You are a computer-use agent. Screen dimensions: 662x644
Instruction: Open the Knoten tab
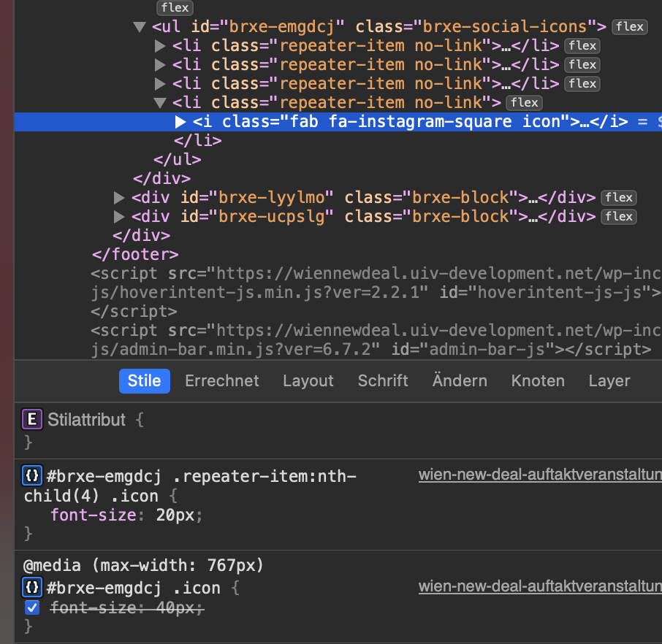point(538,381)
